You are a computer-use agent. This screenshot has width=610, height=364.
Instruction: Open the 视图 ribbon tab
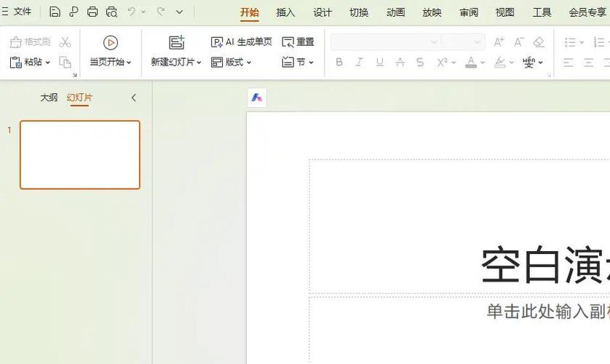(505, 12)
